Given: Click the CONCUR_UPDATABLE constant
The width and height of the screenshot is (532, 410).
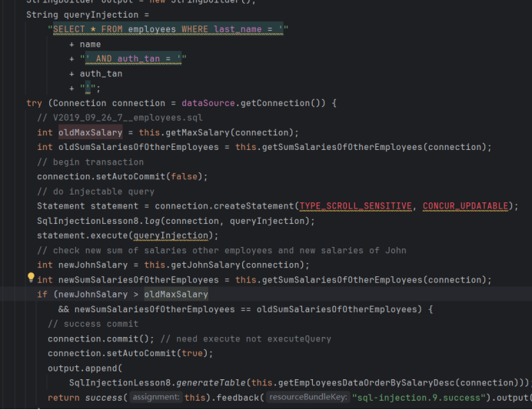Looking at the screenshot, I should [464, 206].
